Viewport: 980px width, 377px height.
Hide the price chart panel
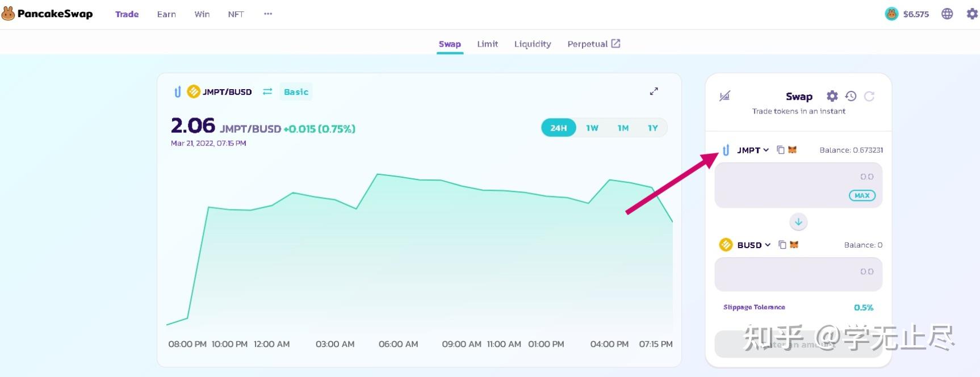[x=724, y=96]
